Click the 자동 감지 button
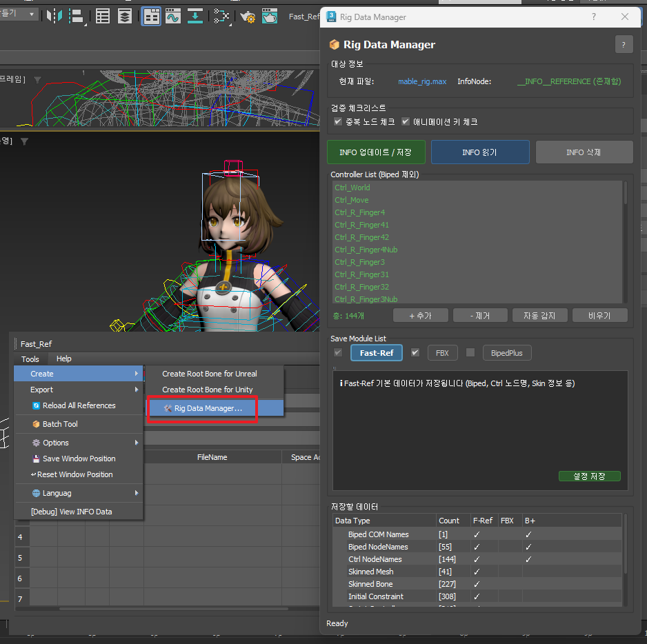This screenshot has width=647, height=644. click(539, 315)
